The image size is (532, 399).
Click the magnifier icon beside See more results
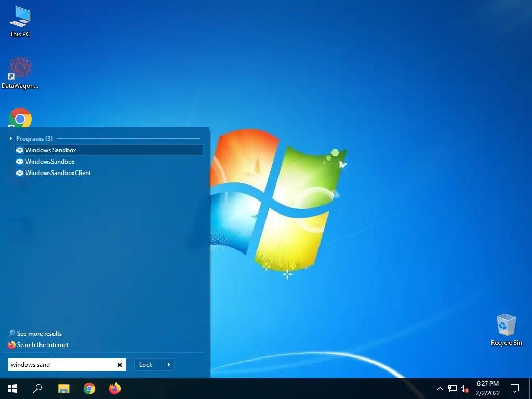pos(12,333)
